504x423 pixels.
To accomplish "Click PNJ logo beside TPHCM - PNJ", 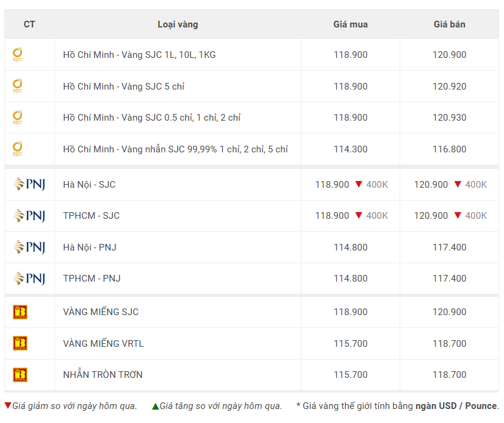I will 29,279.
